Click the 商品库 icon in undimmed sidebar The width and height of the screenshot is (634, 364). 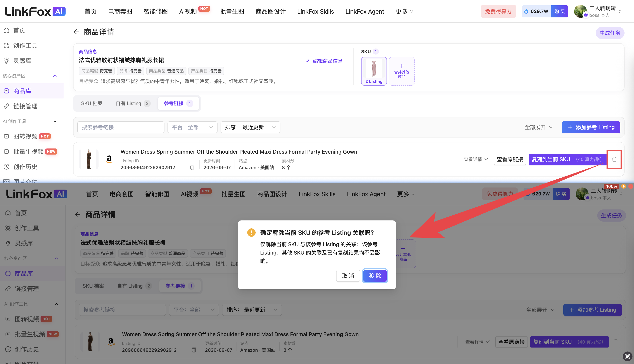click(6, 91)
